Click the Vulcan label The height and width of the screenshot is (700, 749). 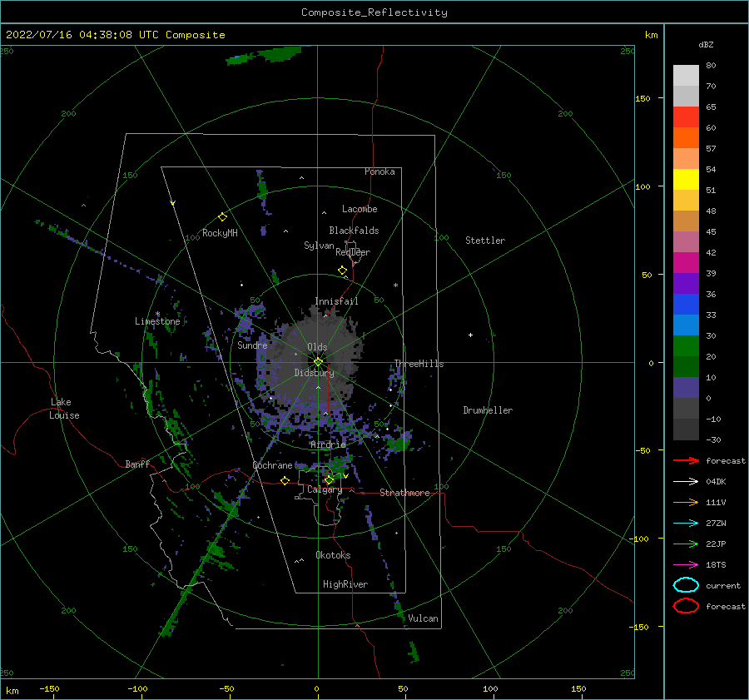coord(423,618)
